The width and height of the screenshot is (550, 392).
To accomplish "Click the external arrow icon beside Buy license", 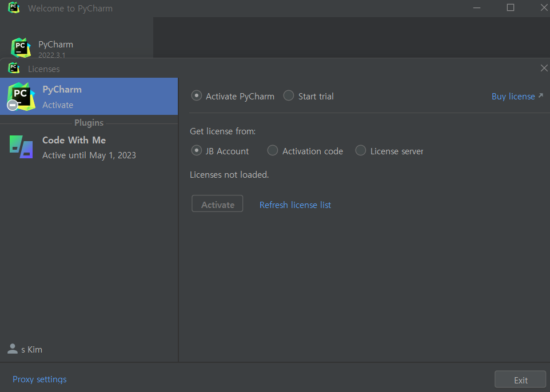I will tap(540, 95).
